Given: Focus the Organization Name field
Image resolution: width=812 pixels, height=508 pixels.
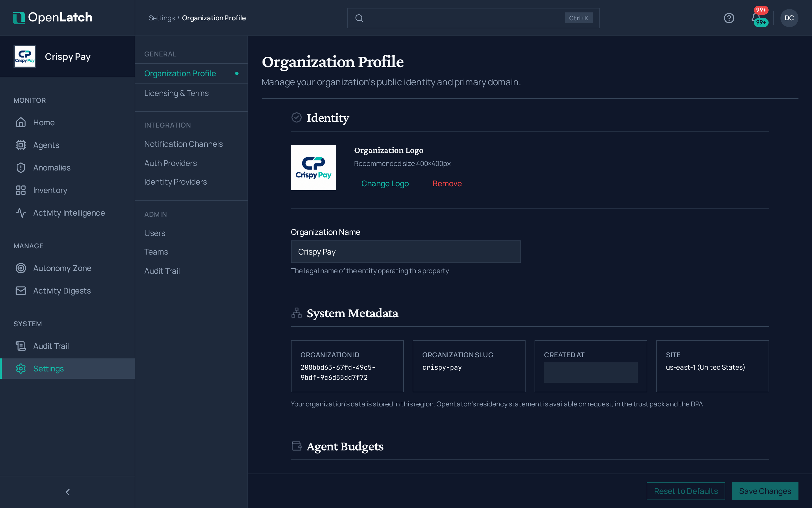Looking at the screenshot, I should pos(406,252).
